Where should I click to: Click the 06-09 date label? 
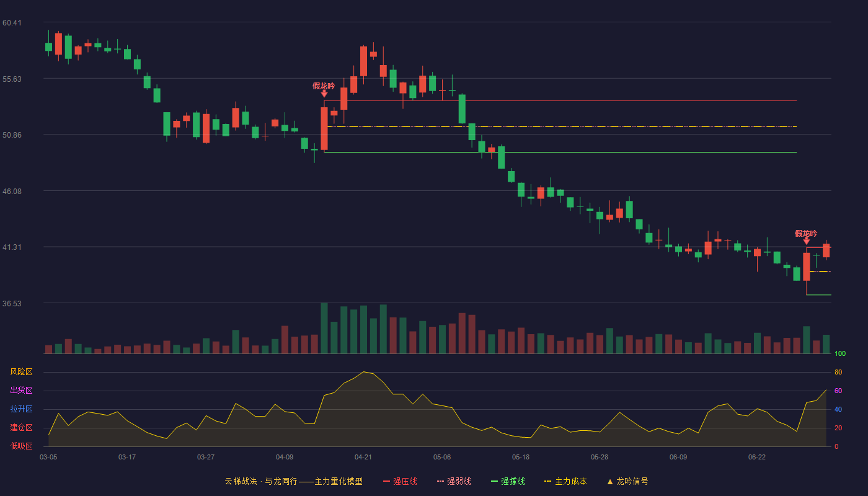coord(678,457)
